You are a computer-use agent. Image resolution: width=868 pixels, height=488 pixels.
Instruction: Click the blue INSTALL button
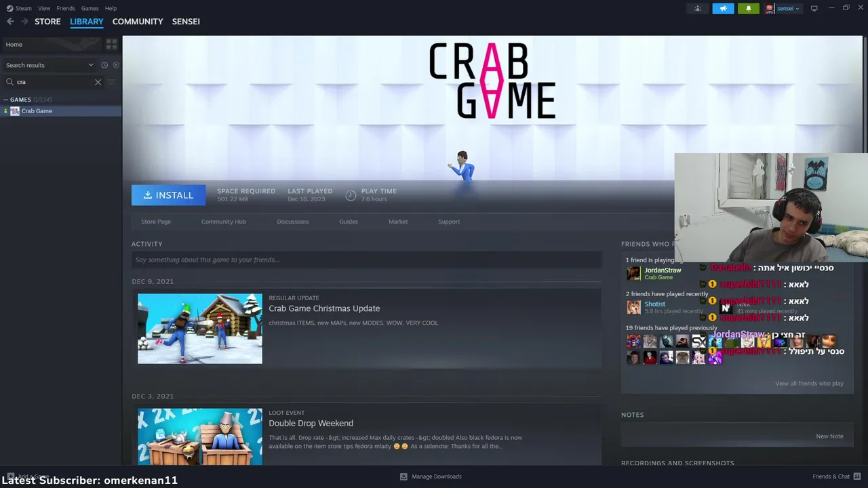[168, 195]
